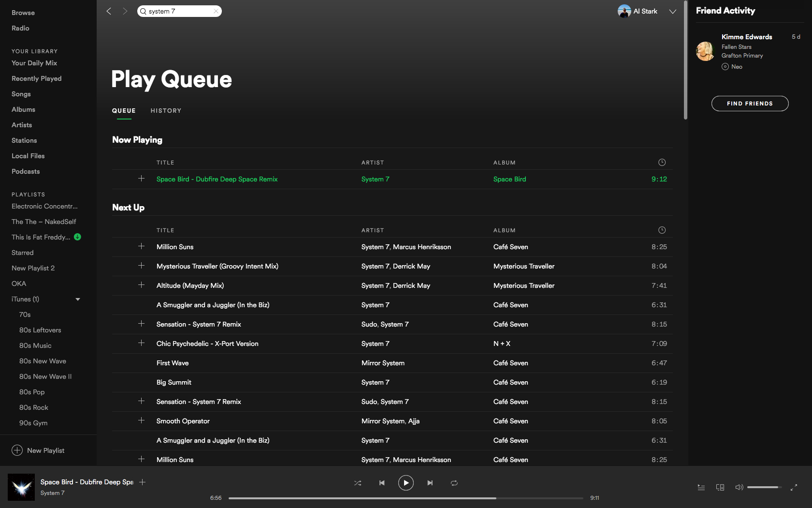Save now playing song with plus icon
812x508 pixels.
(x=143, y=482)
